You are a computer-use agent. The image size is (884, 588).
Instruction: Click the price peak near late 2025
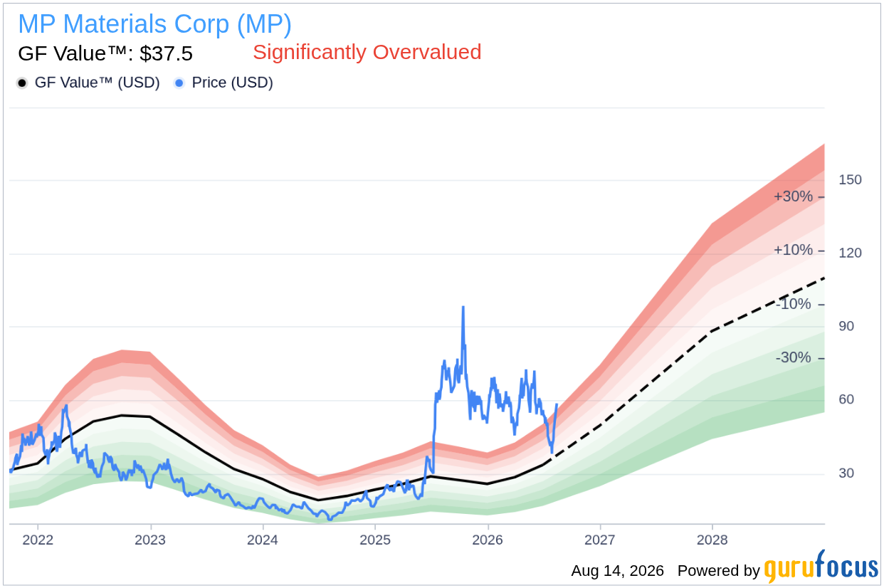click(x=463, y=308)
